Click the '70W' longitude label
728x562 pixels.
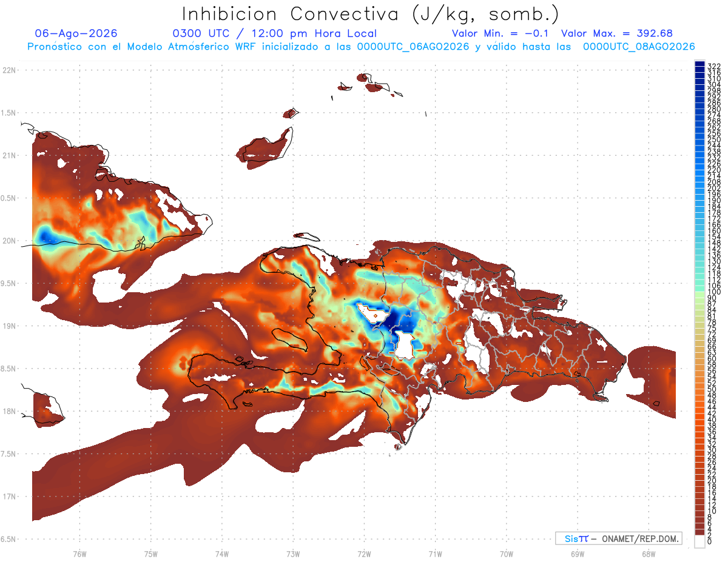[x=507, y=554]
